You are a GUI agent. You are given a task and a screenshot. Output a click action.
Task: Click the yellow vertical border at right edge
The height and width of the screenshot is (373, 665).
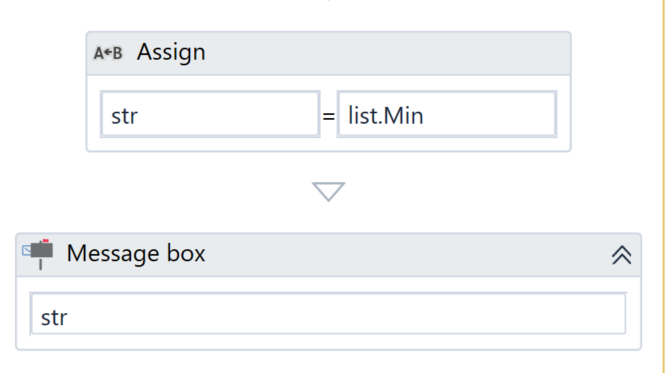[x=663, y=187]
